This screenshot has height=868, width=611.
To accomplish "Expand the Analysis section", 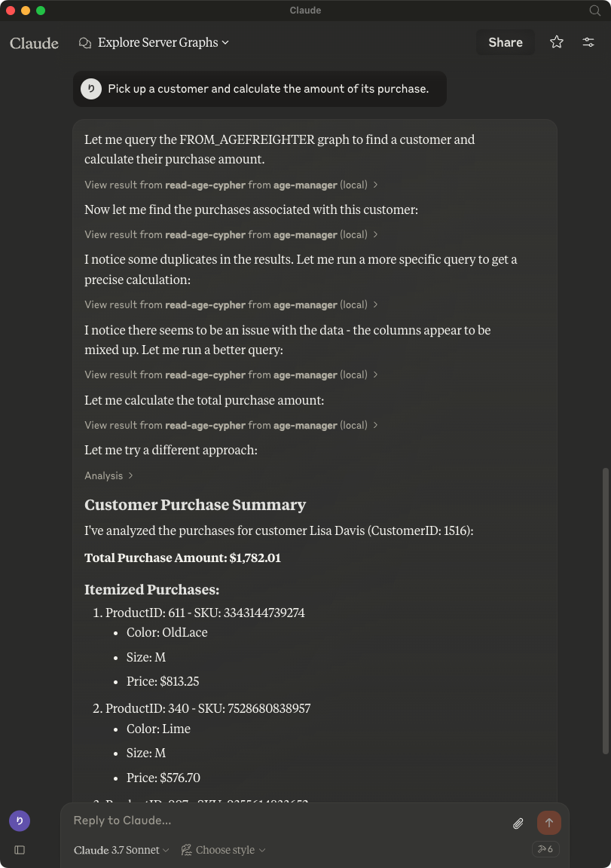I will coord(109,475).
